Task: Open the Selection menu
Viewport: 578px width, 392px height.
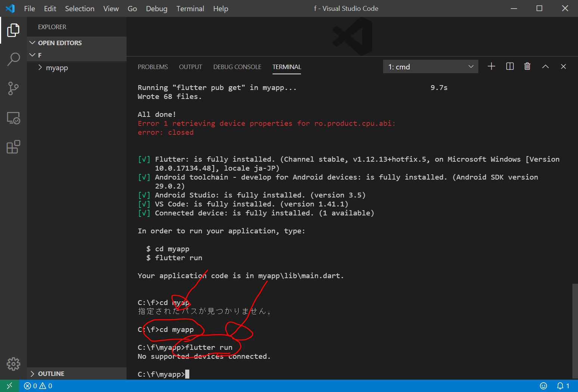Action: (80, 9)
